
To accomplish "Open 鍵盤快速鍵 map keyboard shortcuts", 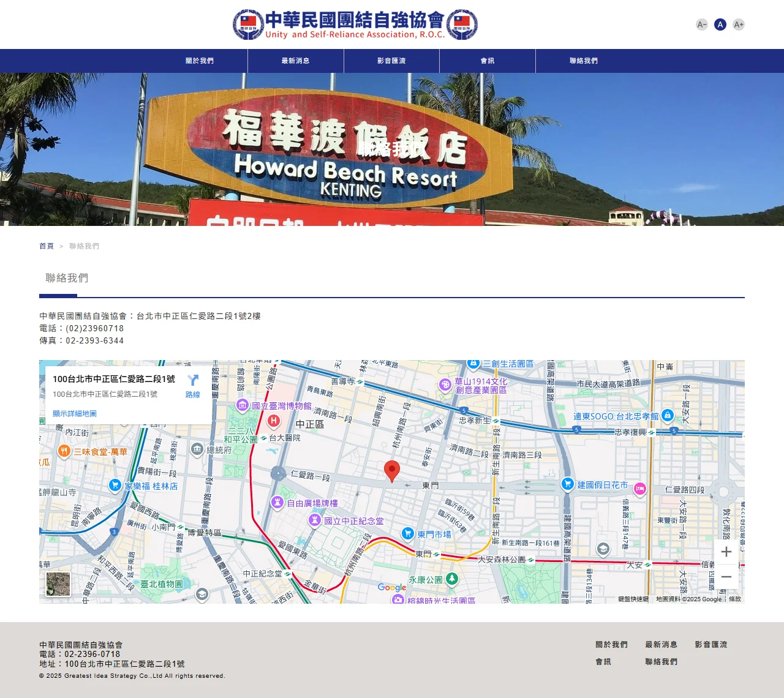I will (633, 599).
